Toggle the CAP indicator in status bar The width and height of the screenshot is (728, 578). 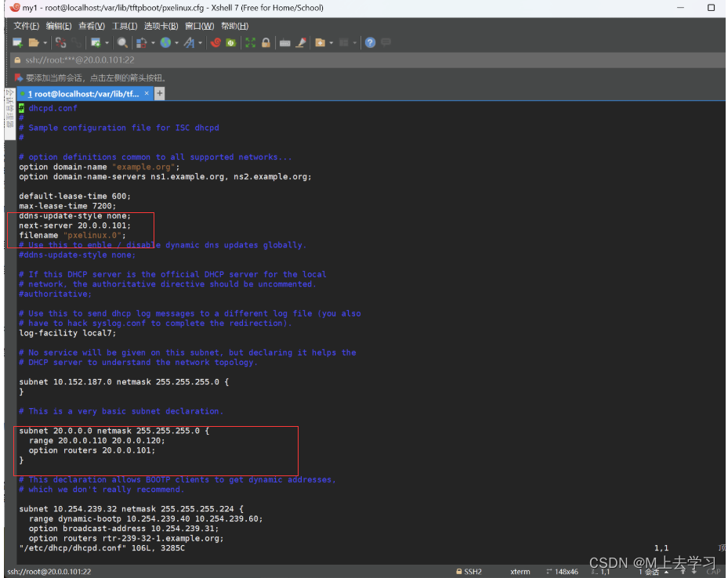click(x=712, y=571)
